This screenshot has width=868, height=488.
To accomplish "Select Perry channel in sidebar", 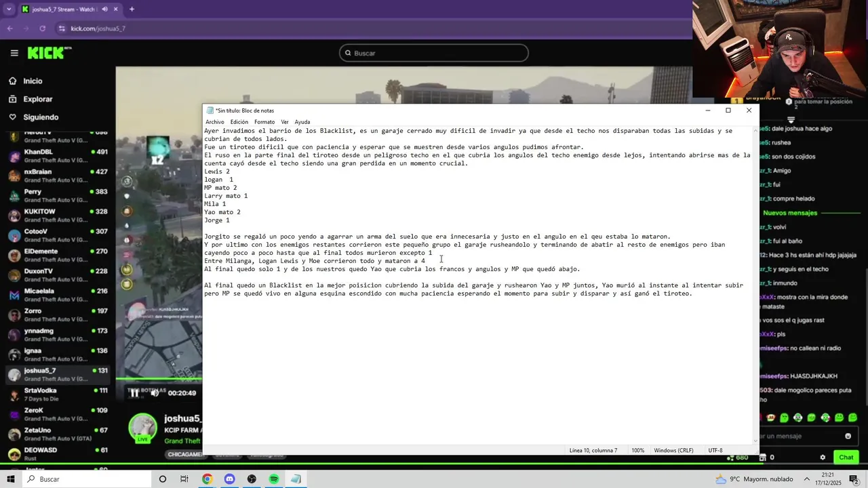I will [x=57, y=196].
